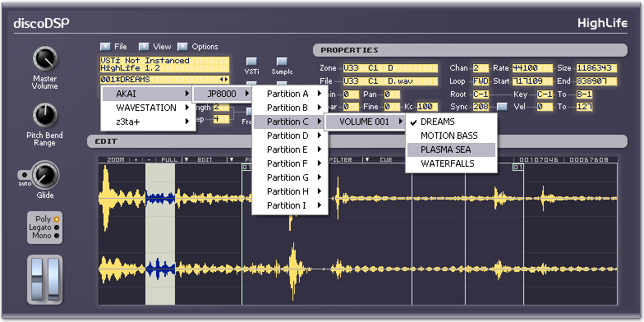
Task: Select Mono voice mode
Action: (57, 236)
